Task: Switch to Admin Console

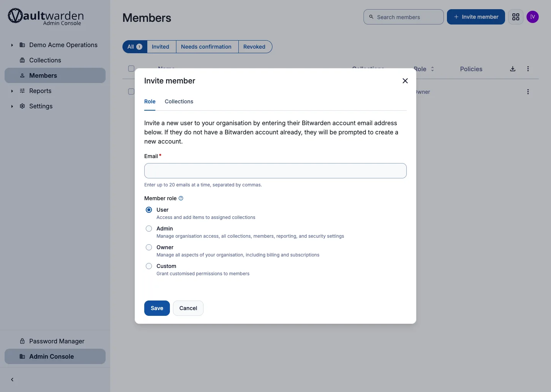Action: click(x=55, y=356)
